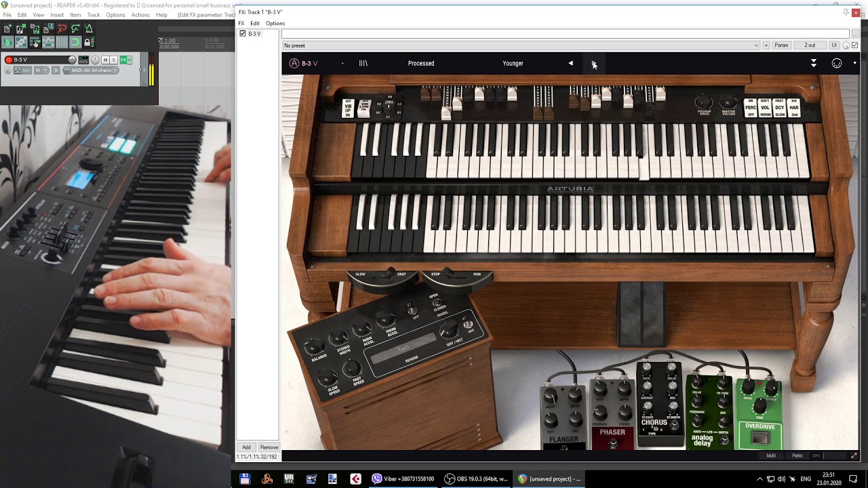Screen dimensions: 868x488
Task: Click the Twin reverb display
Action: click(404, 348)
